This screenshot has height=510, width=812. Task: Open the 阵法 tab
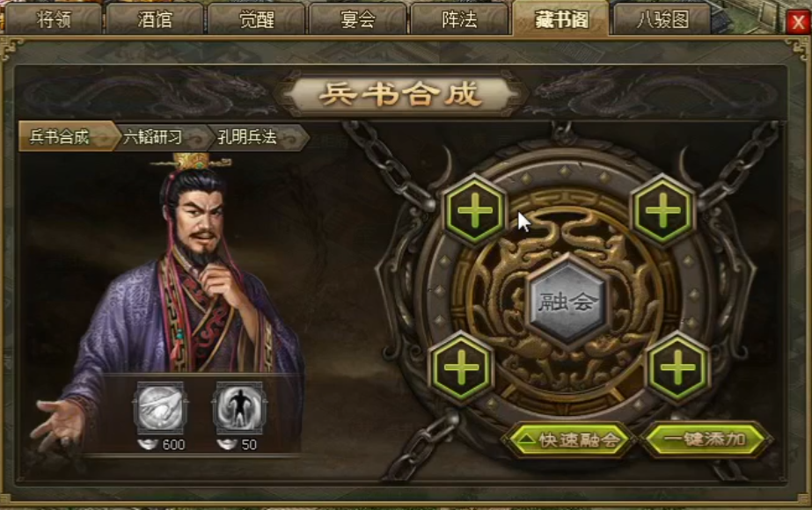[459, 19]
